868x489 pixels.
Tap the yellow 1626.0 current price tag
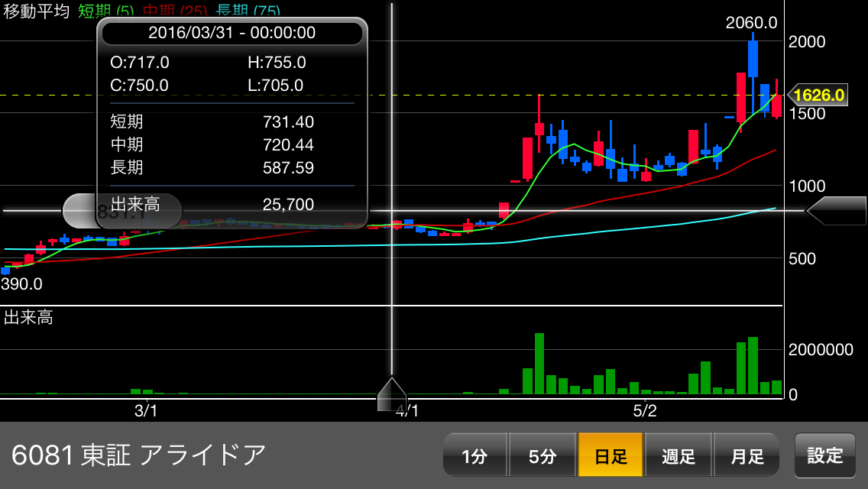coord(818,96)
